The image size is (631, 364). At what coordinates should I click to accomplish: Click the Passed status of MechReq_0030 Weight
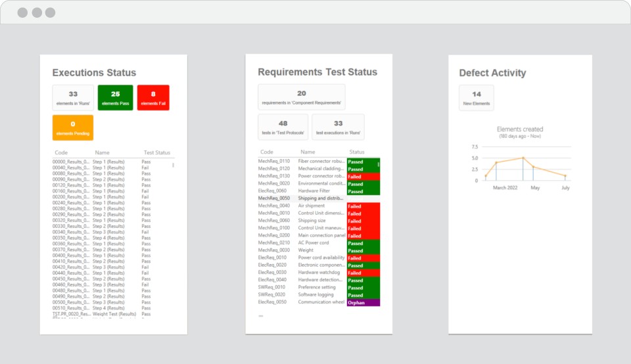click(363, 250)
